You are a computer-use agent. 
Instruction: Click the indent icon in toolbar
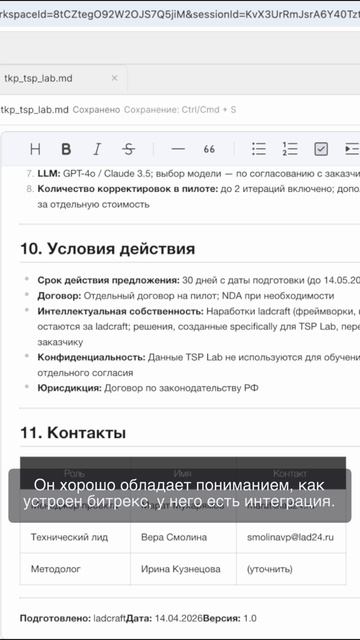(351, 149)
